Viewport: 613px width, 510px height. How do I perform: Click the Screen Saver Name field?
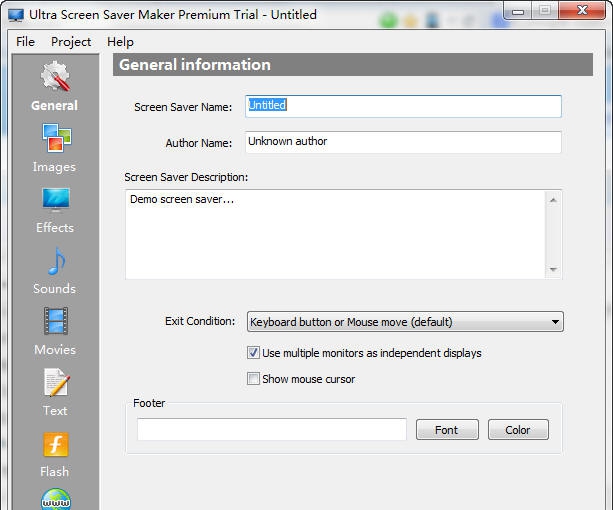[x=403, y=106]
